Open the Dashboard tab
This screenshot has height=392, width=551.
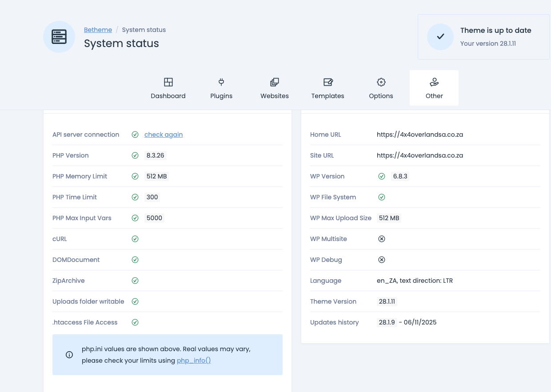[168, 88]
